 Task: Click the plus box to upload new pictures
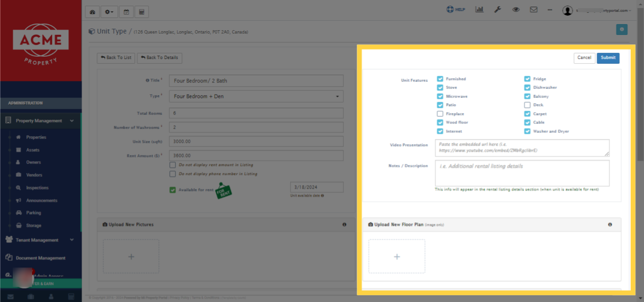131,256
